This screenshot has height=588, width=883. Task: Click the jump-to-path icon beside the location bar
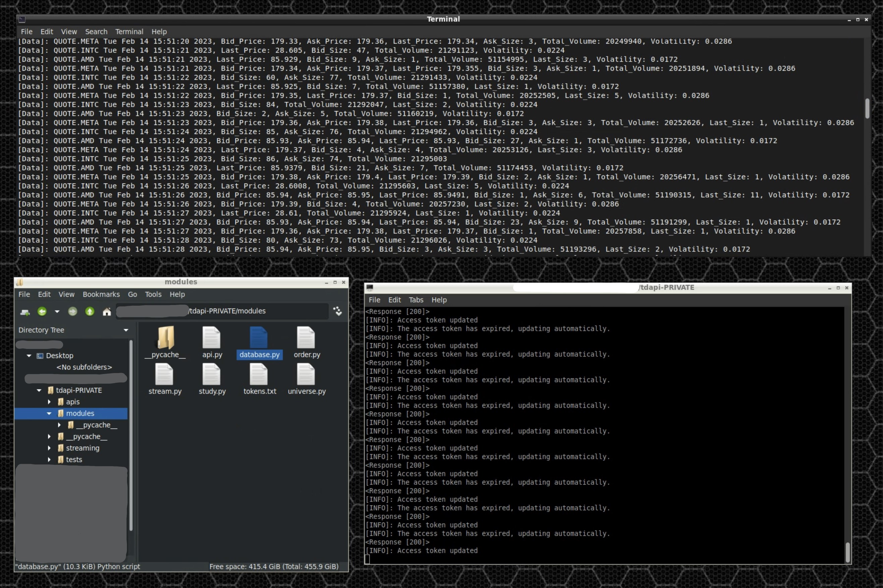[338, 311]
